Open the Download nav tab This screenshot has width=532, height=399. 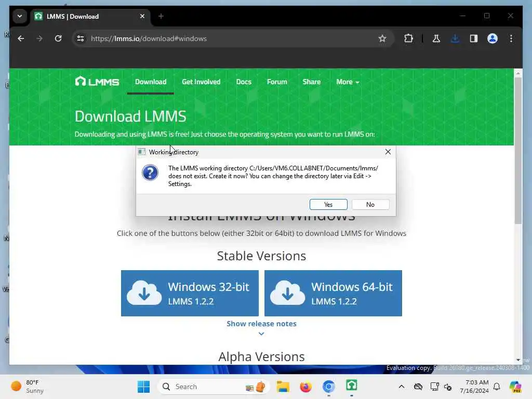click(x=151, y=82)
